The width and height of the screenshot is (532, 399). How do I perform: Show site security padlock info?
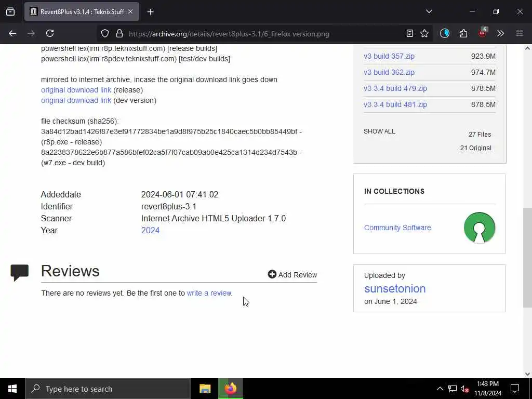pyautogui.click(x=119, y=33)
